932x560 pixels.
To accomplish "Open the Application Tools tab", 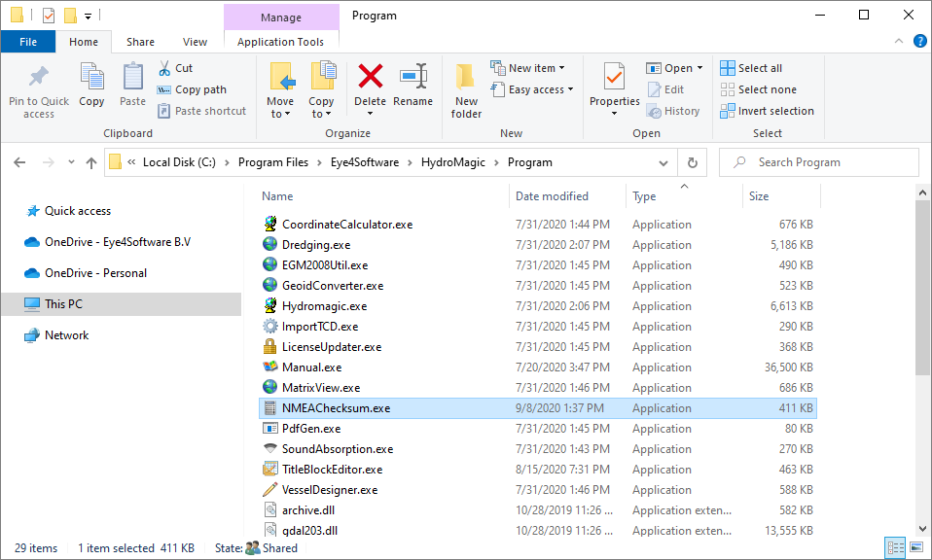I will 280,42.
